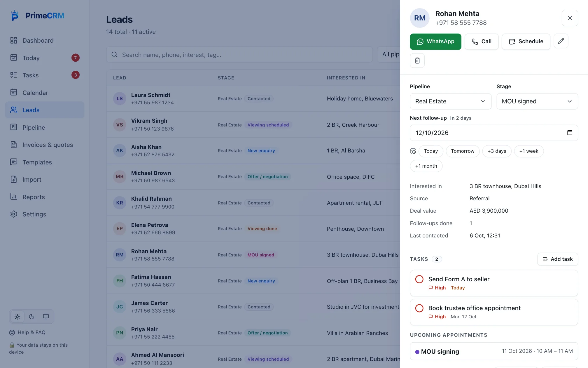Click the Call button
The height and width of the screenshot is (368, 588).
point(481,41)
